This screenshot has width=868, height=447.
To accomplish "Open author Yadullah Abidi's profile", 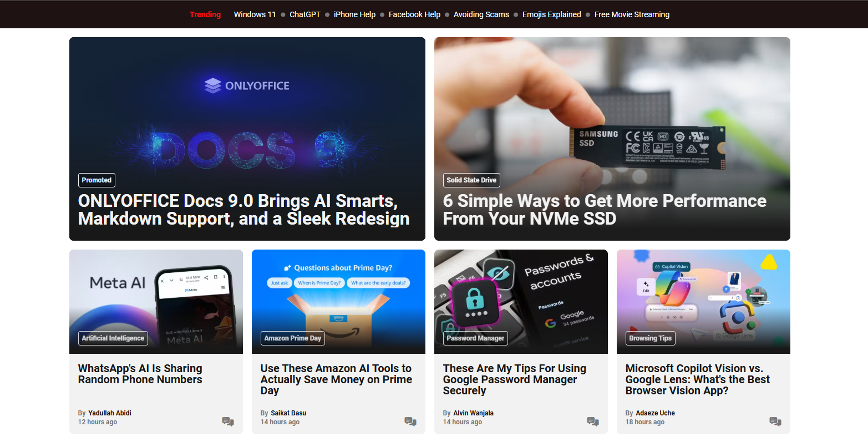I will coord(110,413).
